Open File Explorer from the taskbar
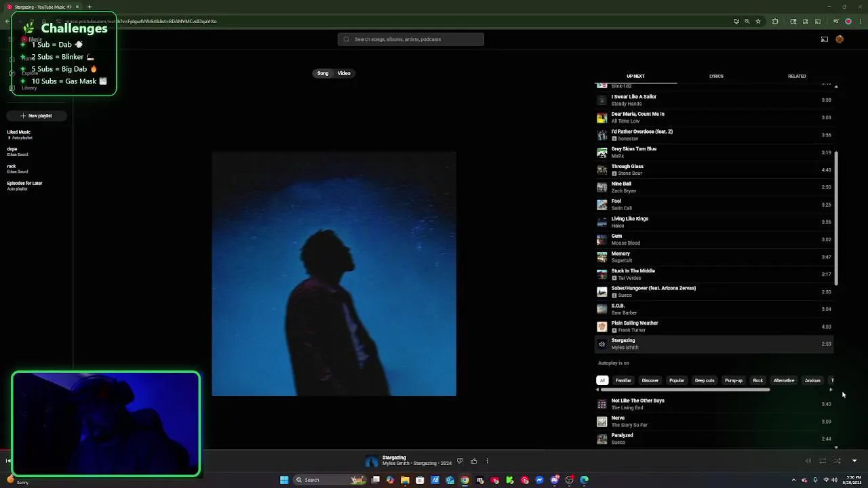Screen dimensions: 868x488 pos(405,480)
